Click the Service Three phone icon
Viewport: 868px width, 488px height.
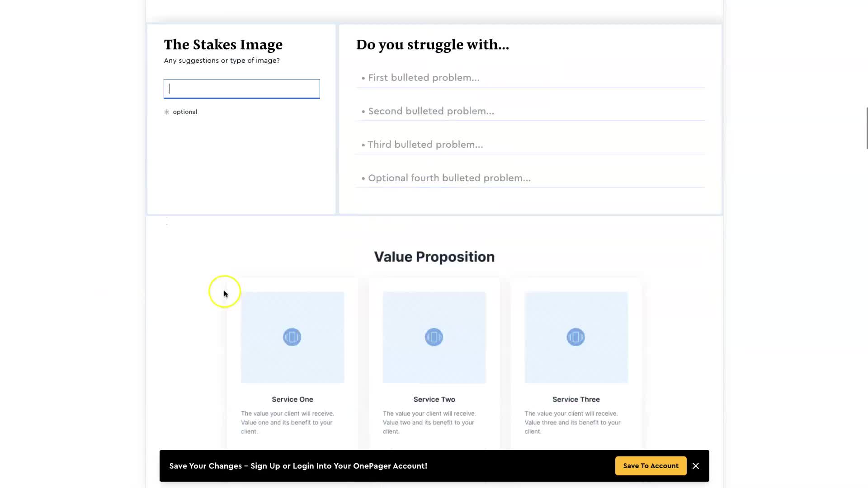click(576, 337)
